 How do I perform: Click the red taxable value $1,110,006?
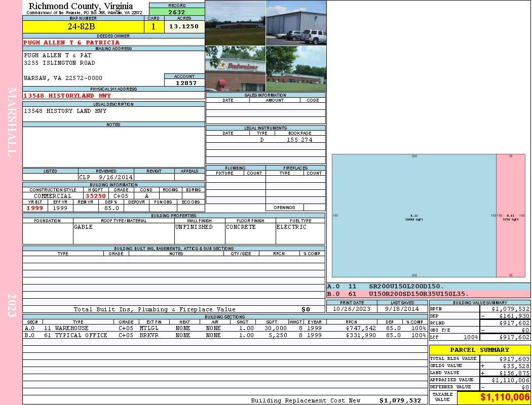pyautogui.click(x=493, y=398)
